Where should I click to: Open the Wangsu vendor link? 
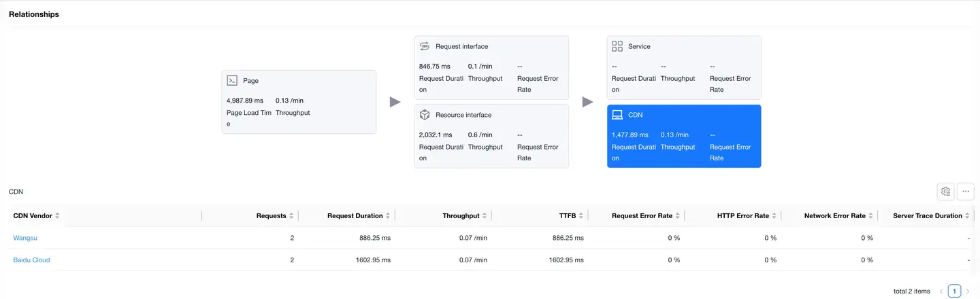[x=24, y=238]
